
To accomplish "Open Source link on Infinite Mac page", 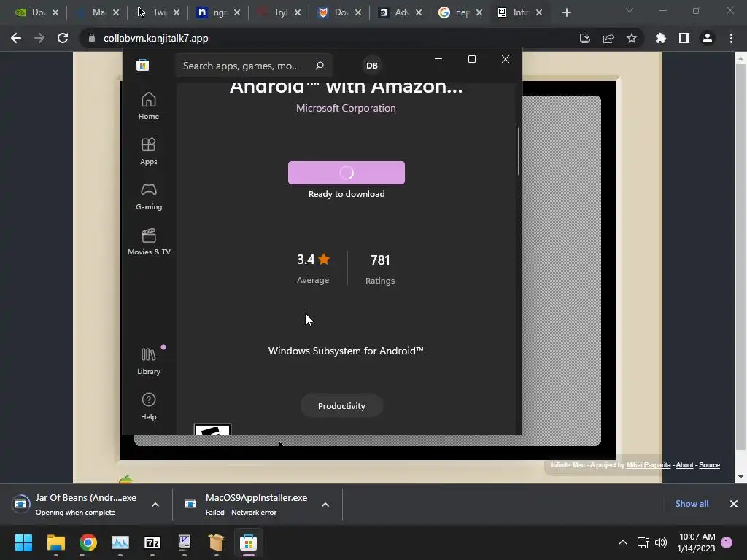I will point(709,465).
